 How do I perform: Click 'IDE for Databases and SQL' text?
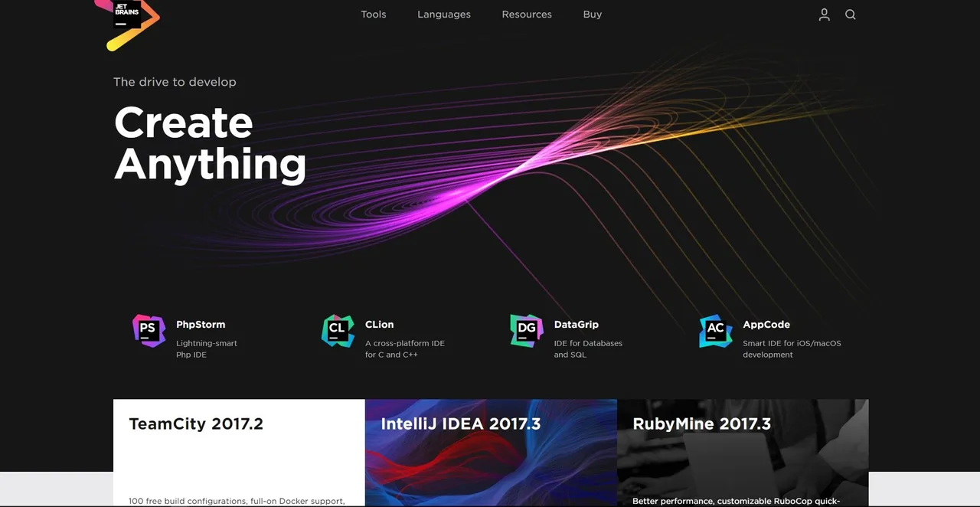point(588,349)
